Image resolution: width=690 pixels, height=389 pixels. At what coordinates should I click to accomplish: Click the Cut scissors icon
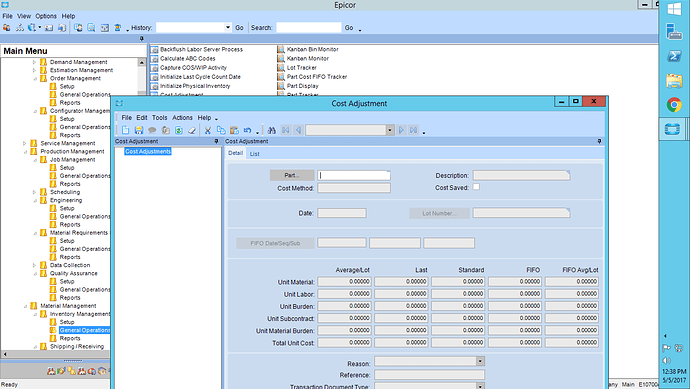[x=208, y=130]
